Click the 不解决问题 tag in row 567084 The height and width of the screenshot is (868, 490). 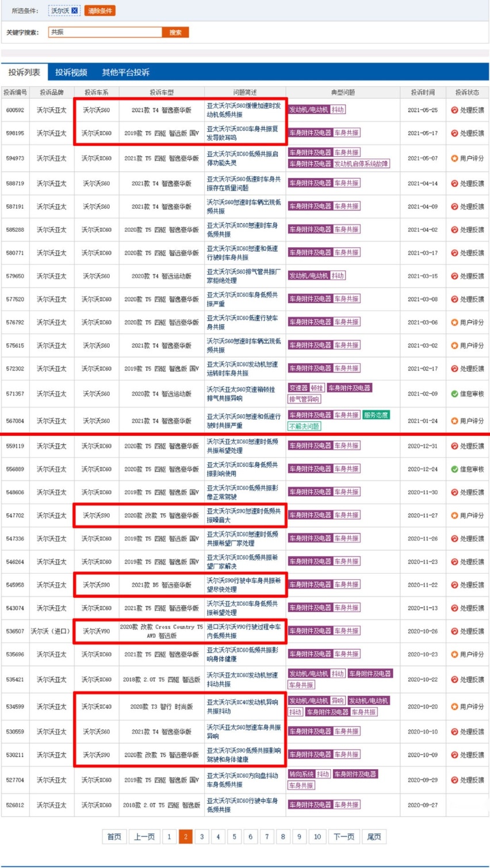coord(304,426)
